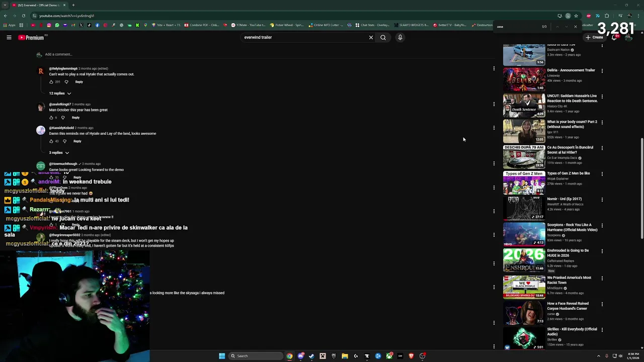Open Picker Wheel bookmark
The height and width of the screenshot is (362, 644).
click(x=287, y=25)
